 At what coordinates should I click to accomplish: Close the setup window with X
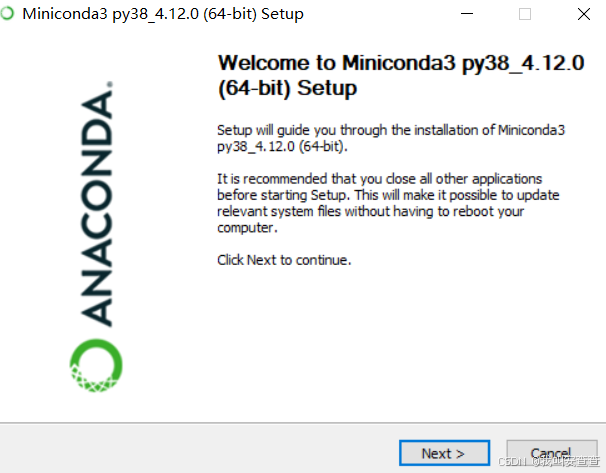click(584, 14)
